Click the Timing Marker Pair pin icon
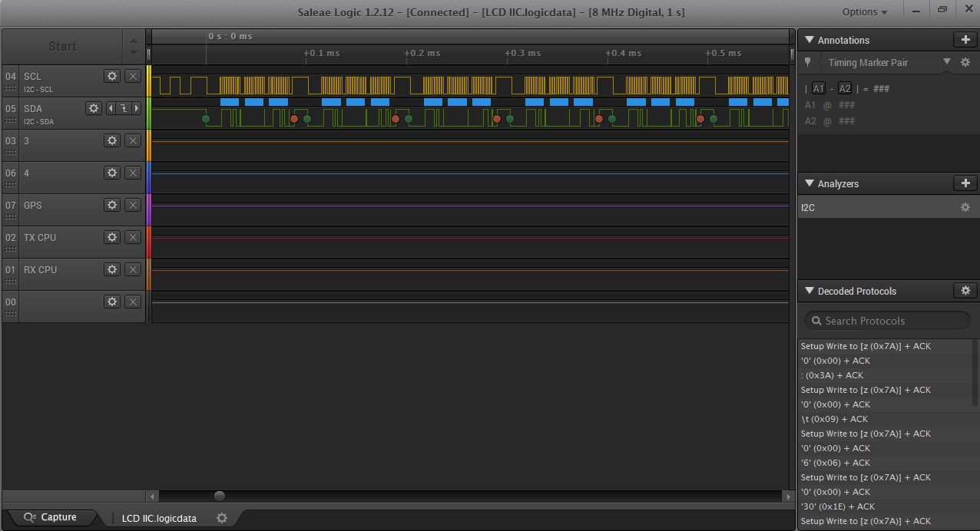This screenshot has width=980, height=531. click(807, 62)
